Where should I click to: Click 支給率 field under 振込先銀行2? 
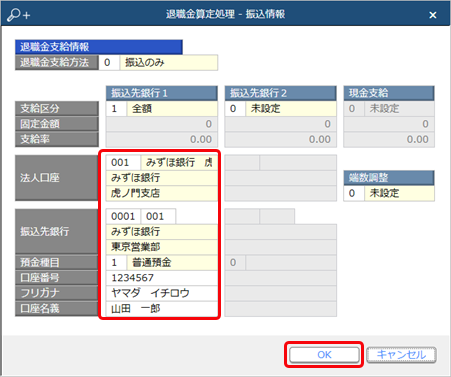click(281, 139)
